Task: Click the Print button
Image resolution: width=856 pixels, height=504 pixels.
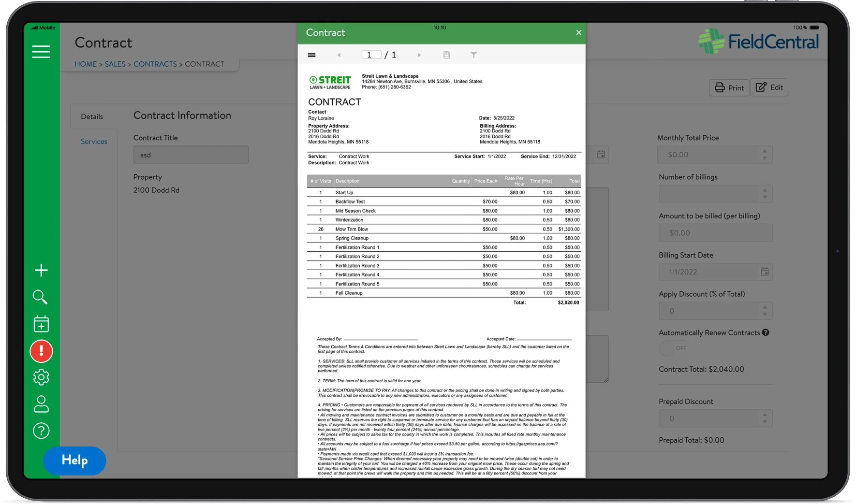Action: click(729, 87)
